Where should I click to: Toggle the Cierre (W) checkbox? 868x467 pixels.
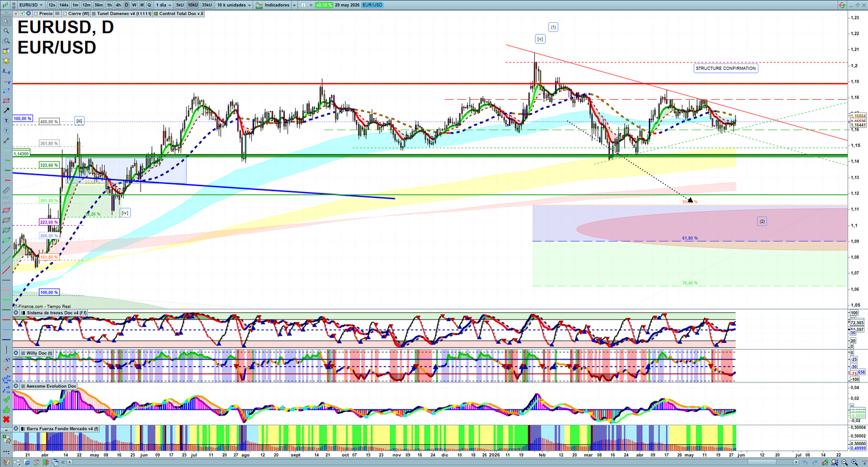click(x=65, y=14)
